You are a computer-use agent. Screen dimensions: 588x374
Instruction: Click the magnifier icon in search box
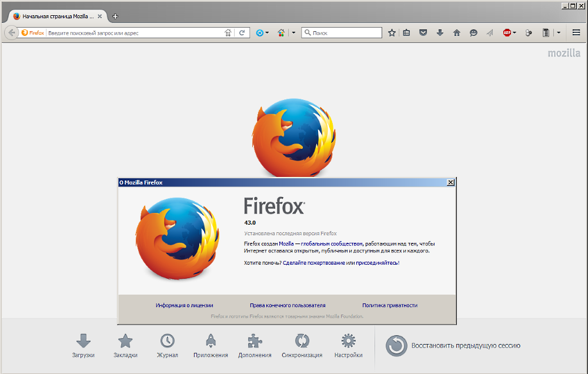click(x=308, y=33)
